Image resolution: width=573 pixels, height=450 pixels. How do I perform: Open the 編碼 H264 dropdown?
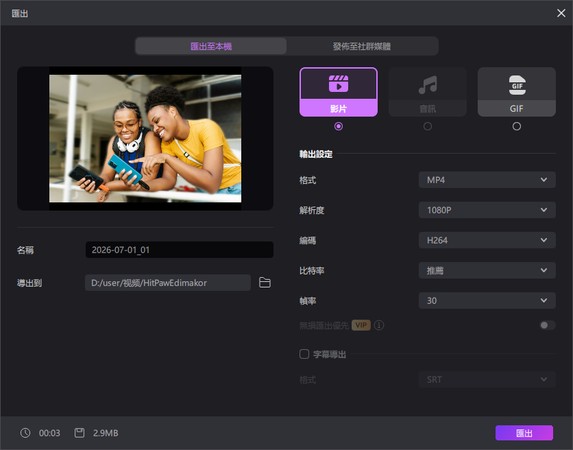487,240
